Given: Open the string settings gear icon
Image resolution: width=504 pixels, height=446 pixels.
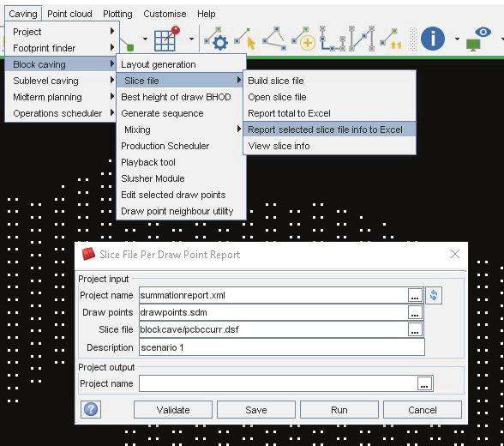Looking at the screenshot, I should 216,39.
